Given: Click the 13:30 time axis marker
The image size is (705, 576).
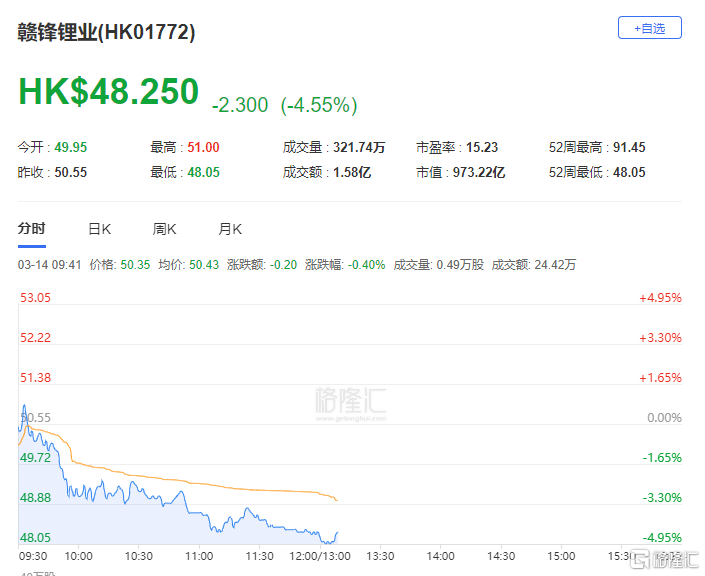Looking at the screenshot, I should click(380, 556).
